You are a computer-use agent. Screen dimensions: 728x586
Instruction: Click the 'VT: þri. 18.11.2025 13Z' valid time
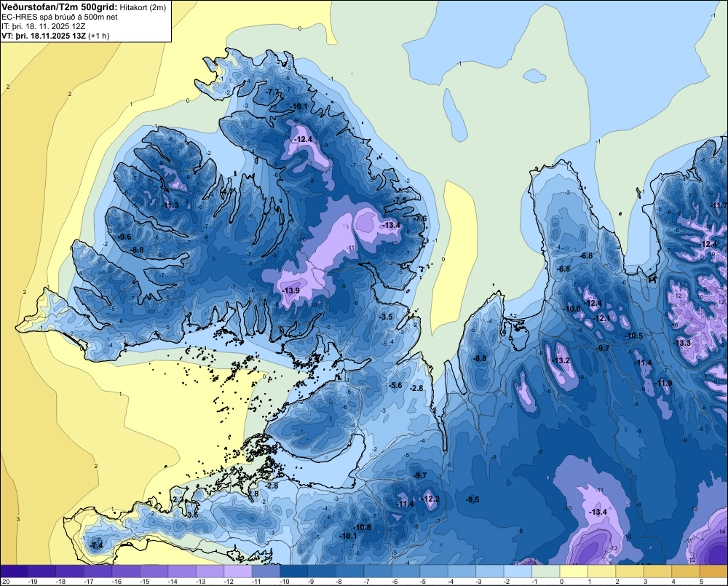[x=44, y=36]
